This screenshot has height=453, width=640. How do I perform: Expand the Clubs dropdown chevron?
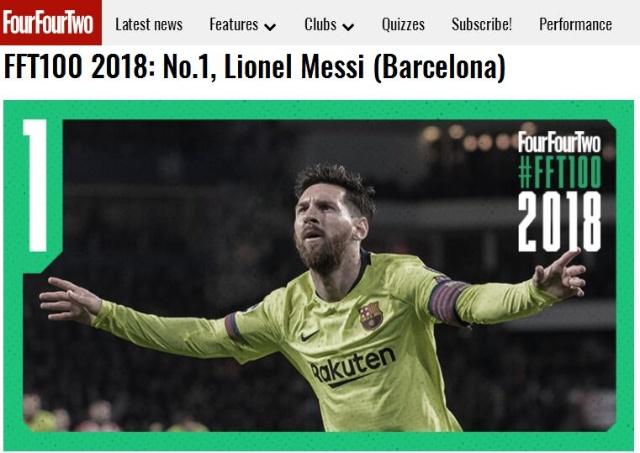(x=348, y=27)
